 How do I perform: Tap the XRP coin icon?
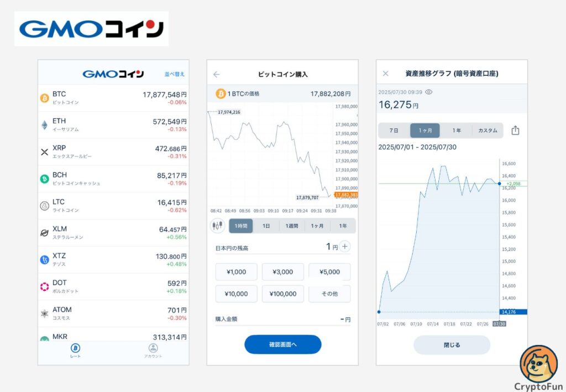(x=45, y=152)
